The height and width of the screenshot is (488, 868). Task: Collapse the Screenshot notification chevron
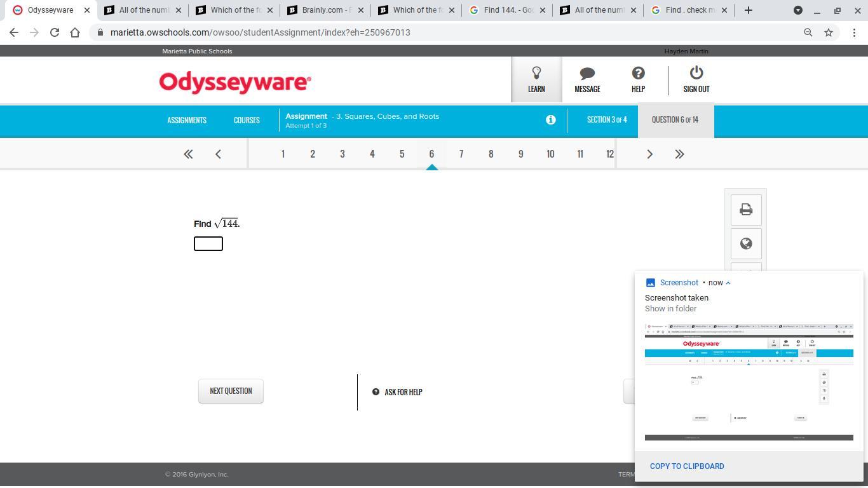(x=728, y=283)
